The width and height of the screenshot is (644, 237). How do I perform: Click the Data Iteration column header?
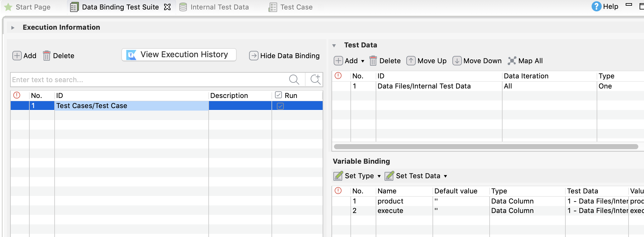[549, 76]
